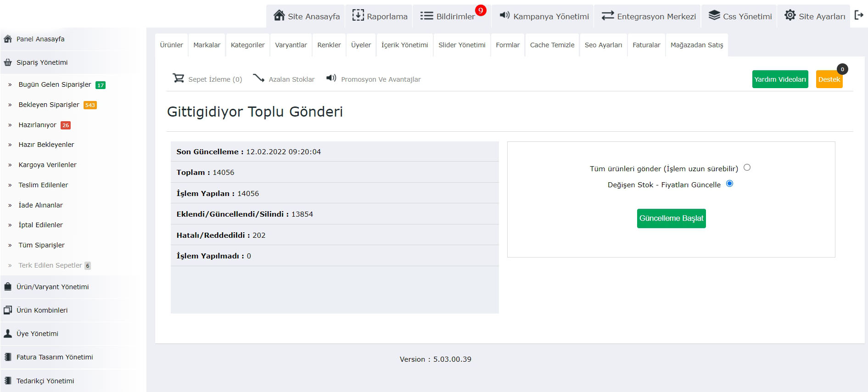Viewport: 868px width, 392px height.
Task: Expand Bekleyen Siparişler chevron
Action: click(10, 105)
